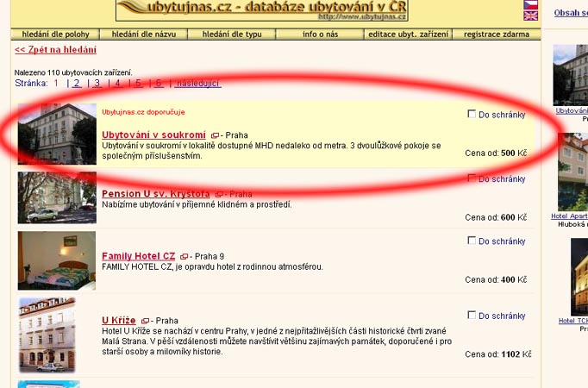Screen dimensions: 588x388
Task: Tick Do schránky for Family Hotel CZ
Action: pyautogui.click(x=472, y=241)
